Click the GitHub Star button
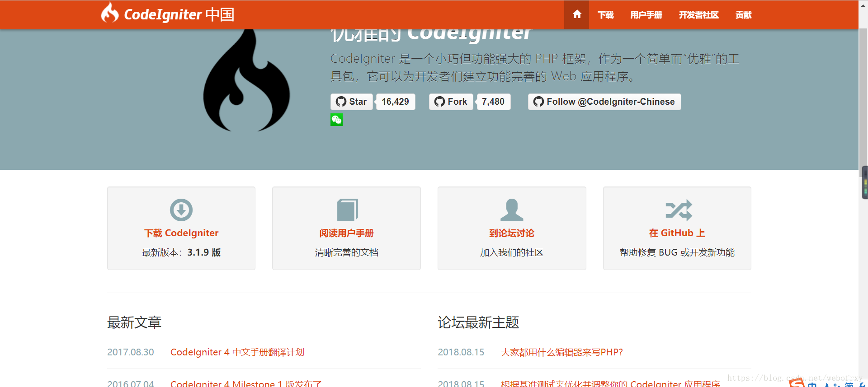The width and height of the screenshot is (868, 387). tap(352, 102)
